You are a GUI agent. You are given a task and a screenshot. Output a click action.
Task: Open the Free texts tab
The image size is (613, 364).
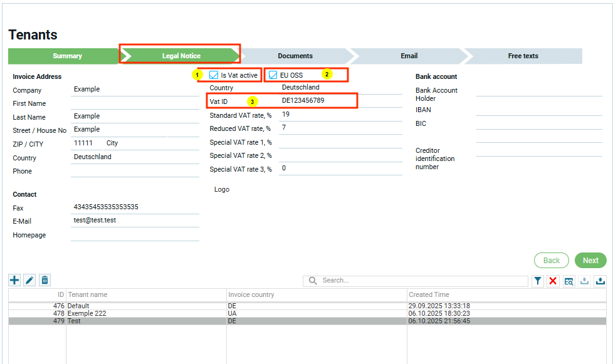point(523,56)
